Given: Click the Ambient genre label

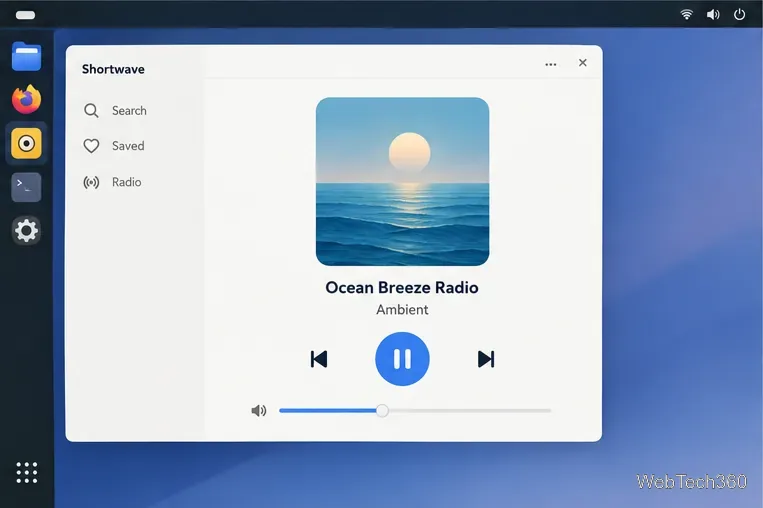Looking at the screenshot, I should (402, 309).
